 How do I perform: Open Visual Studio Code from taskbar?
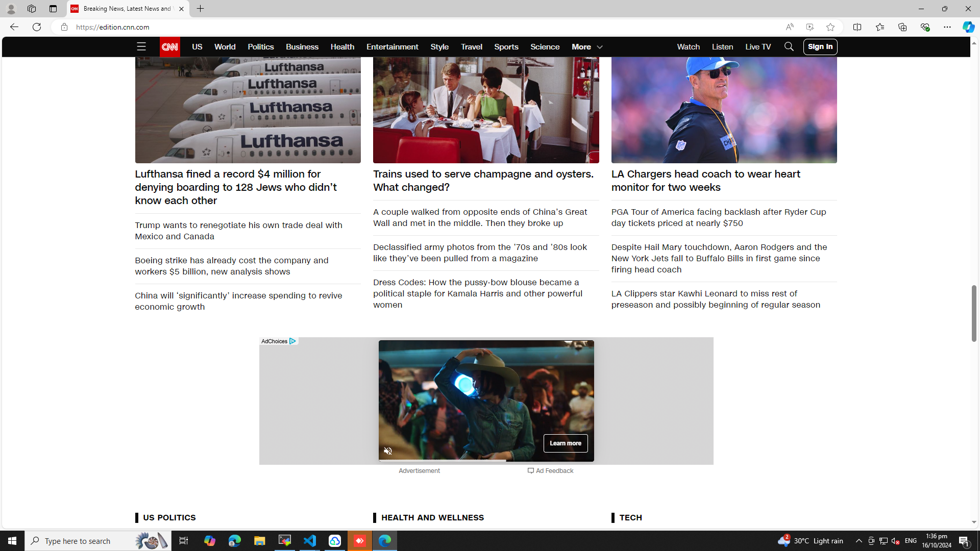pos(310,541)
